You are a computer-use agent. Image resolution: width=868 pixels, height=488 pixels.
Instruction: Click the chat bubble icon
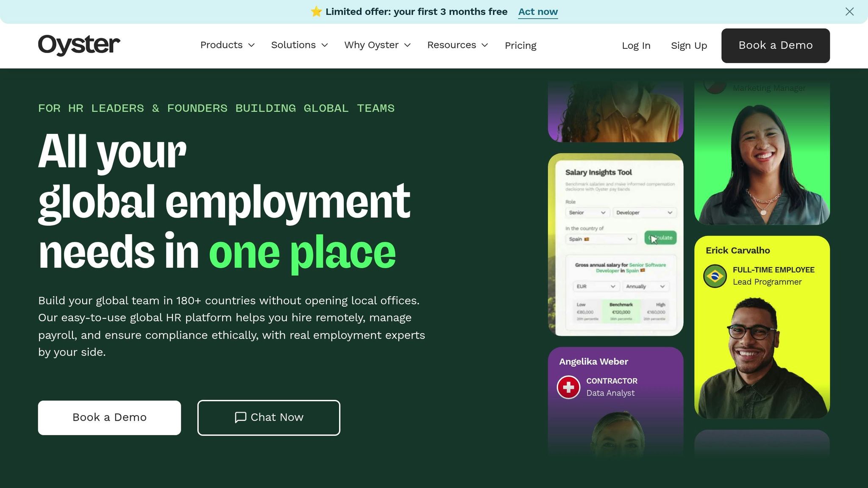240,418
